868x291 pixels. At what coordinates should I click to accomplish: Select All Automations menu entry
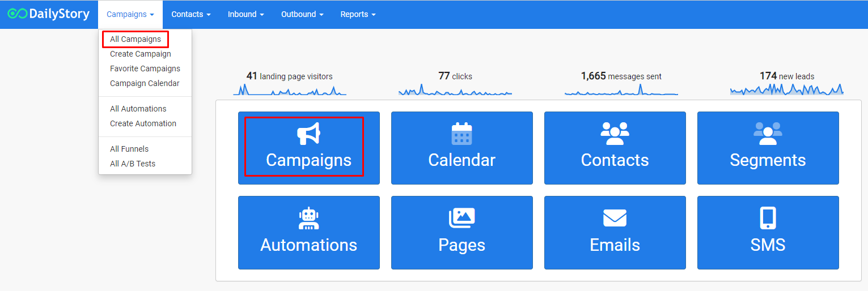point(138,109)
